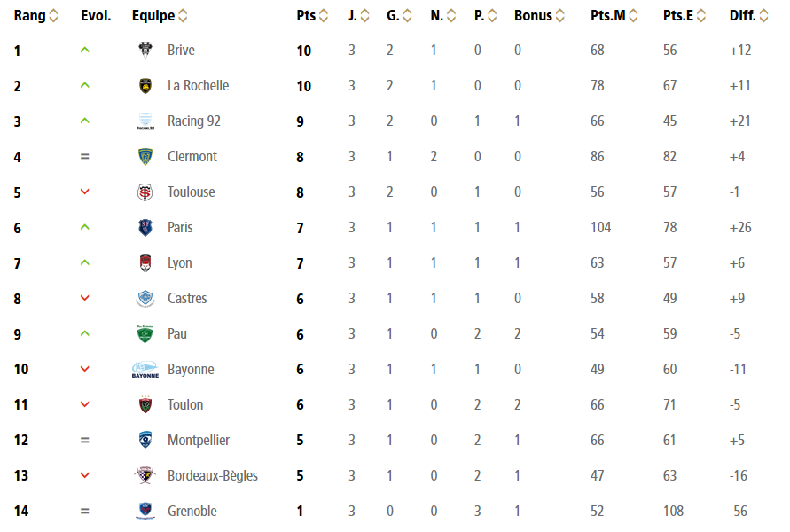Click the Racing 92 logo
Screen dimensions: 790x532
click(145, 121)
